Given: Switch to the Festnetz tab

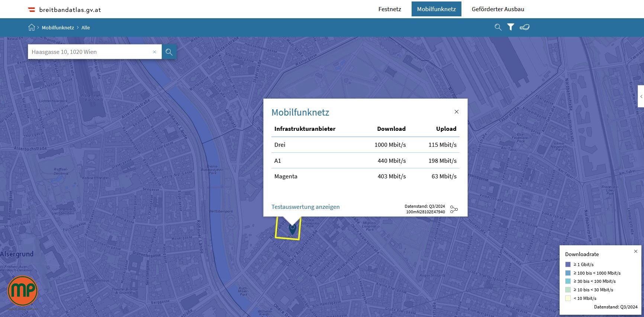Looking at the screenshot, I should (390, 9).
